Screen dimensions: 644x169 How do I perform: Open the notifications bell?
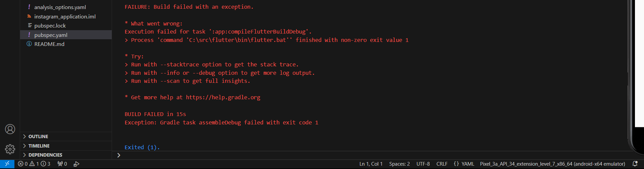click(x=635, y=164)
